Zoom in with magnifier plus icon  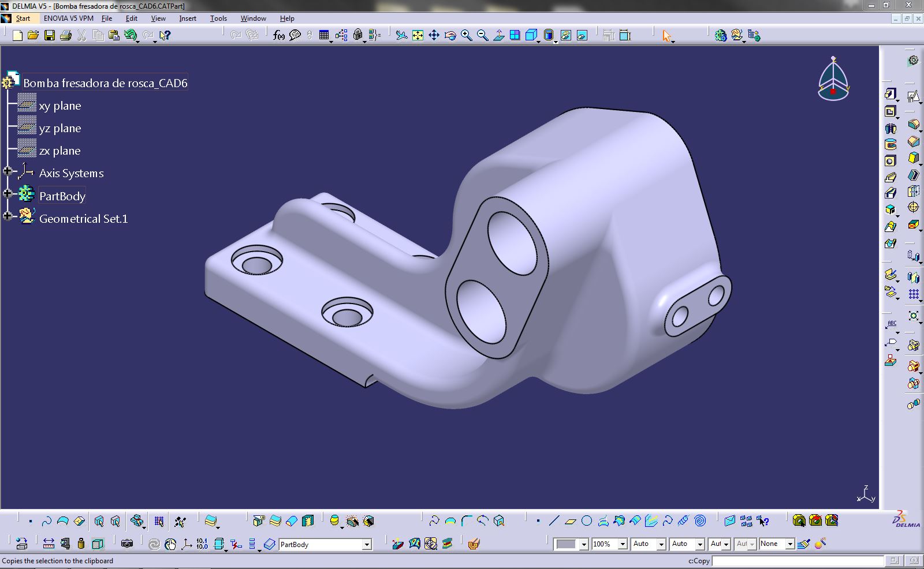pos(466,36)
